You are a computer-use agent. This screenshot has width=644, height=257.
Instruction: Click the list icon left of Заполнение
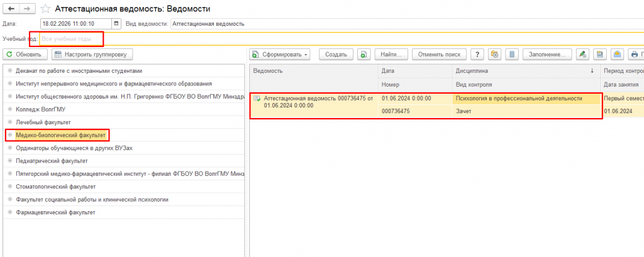click(x=512, y=54)
